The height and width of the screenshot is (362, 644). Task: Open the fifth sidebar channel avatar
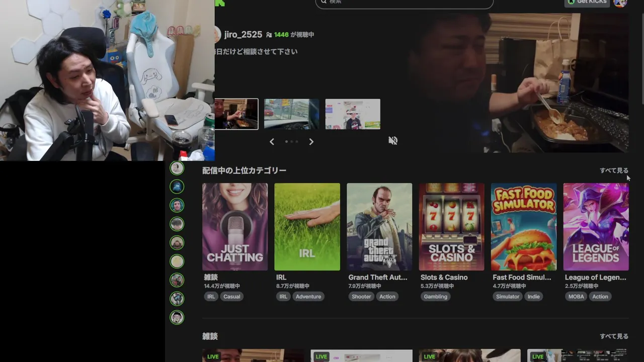pos(177,243)
